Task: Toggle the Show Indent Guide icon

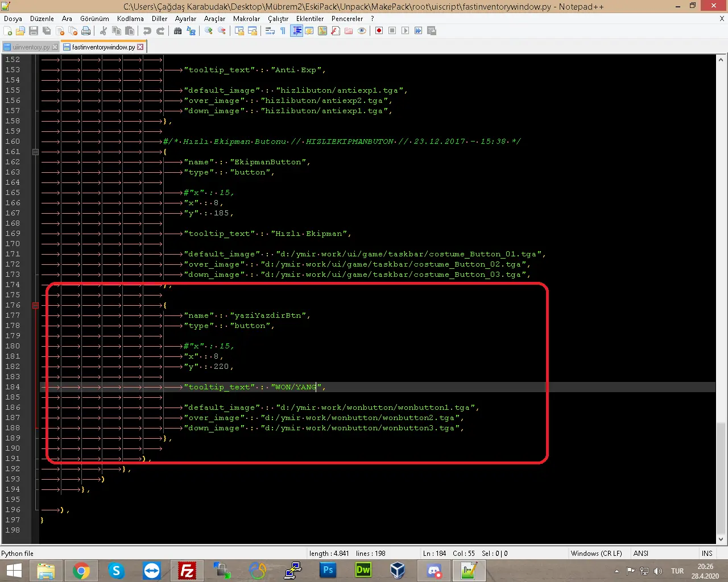Action: (296, 31)
